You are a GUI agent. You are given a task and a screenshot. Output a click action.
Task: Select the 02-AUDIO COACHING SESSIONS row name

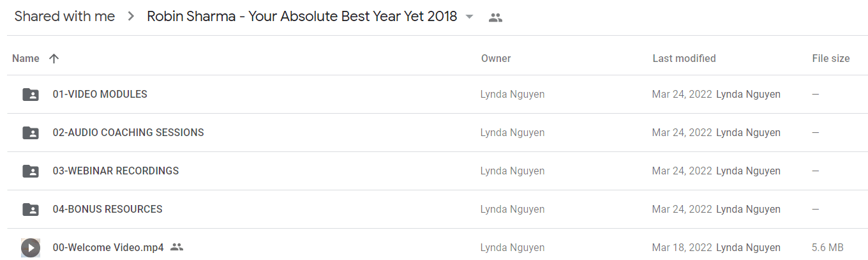tap(128, 133)
